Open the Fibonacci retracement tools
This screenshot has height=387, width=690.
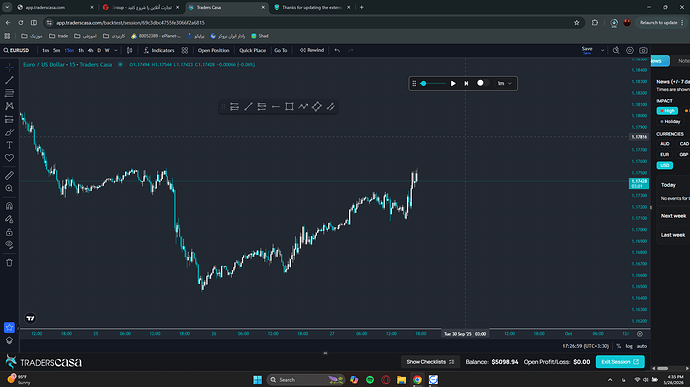click(x=9, y=93)
